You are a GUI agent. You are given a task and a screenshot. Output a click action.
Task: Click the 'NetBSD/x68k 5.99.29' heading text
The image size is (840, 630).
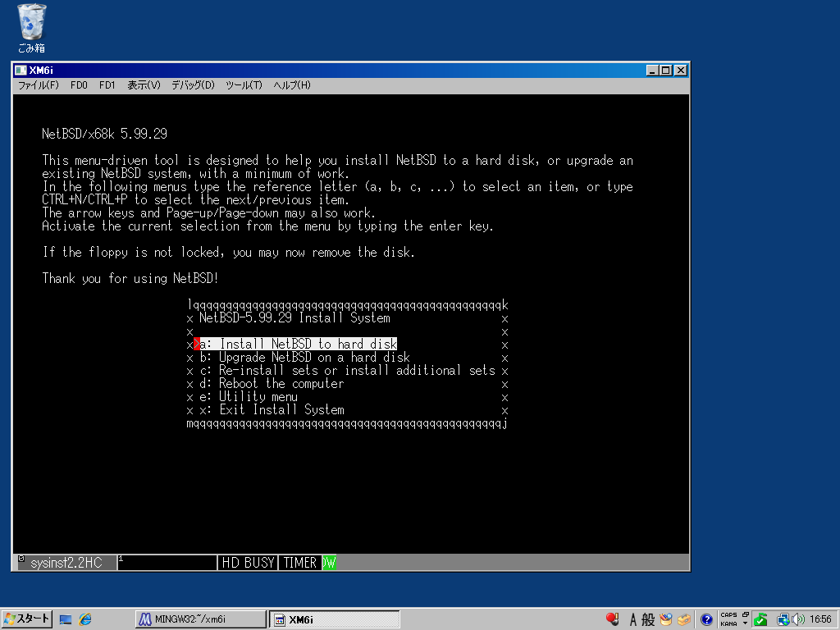point(104,134)
